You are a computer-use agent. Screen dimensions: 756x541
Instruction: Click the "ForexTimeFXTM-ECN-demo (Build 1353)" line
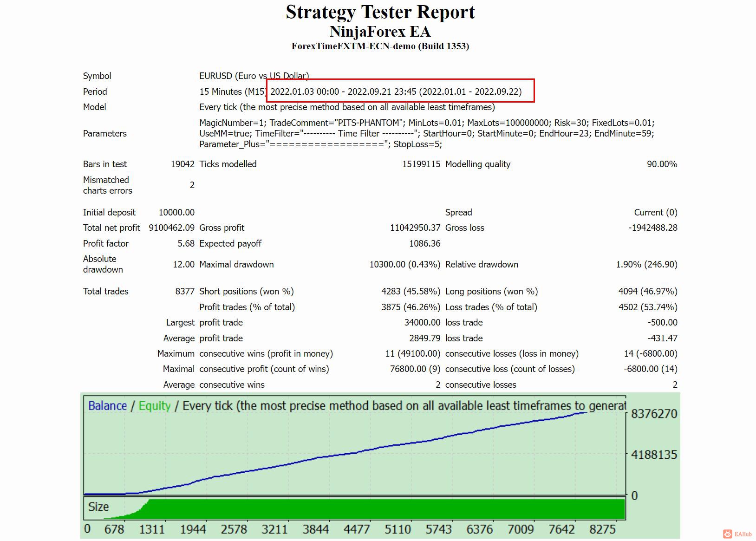point(380,46)
